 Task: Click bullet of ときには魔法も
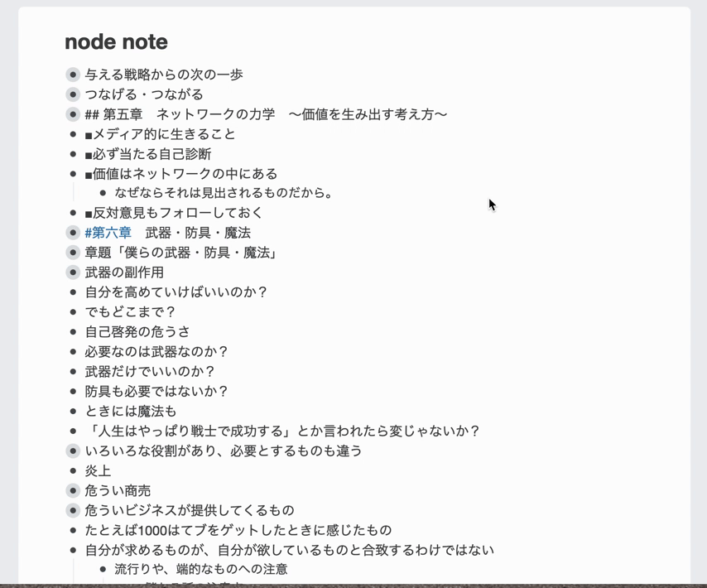pyautogui.click(x=73, y=412)
